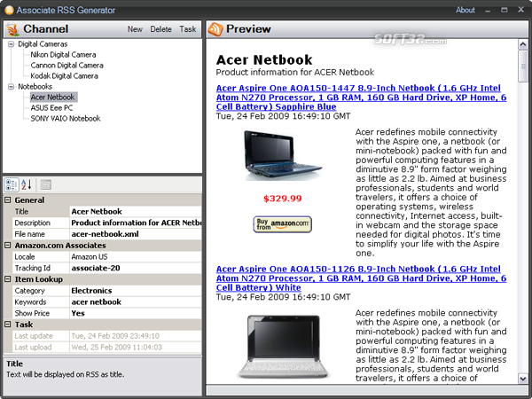Click the Buy from amazon.com button
This screenshot has height=399, width=532.
tap(282, 224)
